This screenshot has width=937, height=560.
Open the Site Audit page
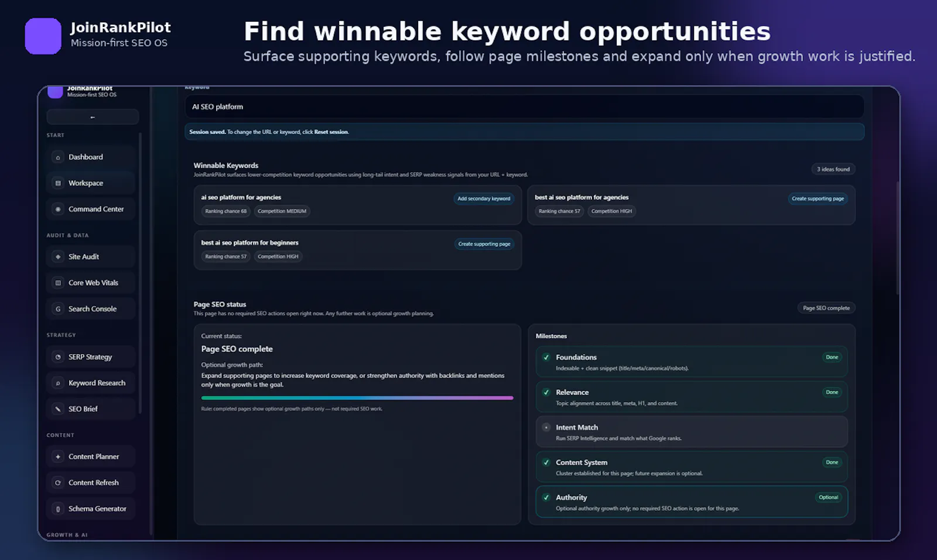pos(91,257)
